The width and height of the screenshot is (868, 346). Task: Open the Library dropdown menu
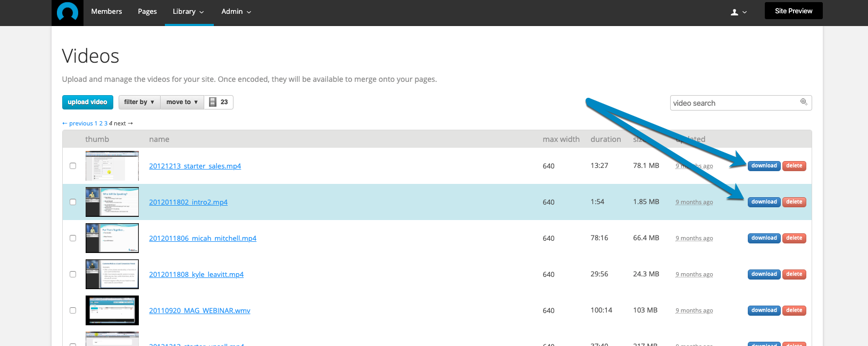pos(189,12)
